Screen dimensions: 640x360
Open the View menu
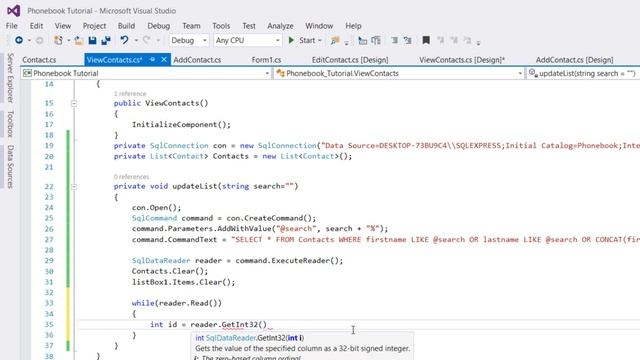pos(63,26)
